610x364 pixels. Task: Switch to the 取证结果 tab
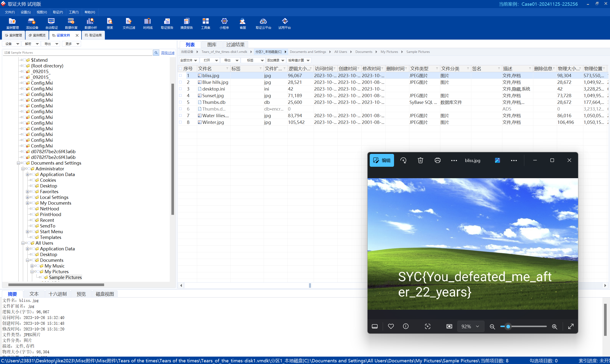click(x=93, y=35)
